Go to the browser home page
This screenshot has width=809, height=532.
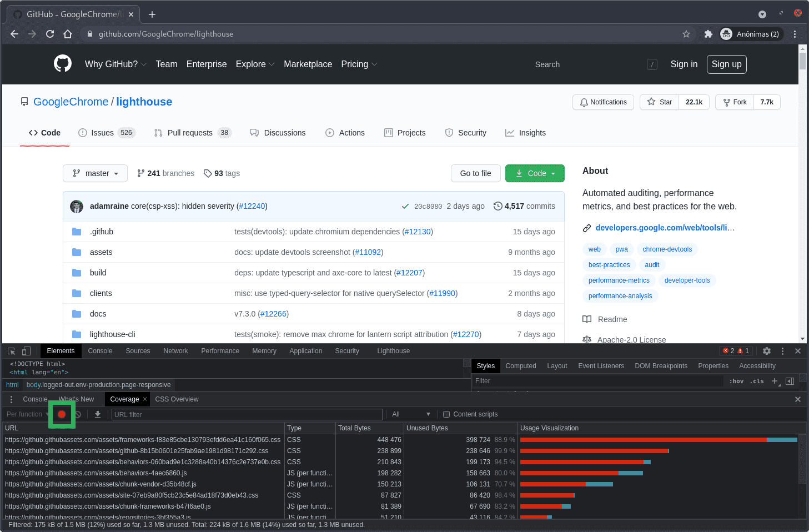tap(68, 34)
